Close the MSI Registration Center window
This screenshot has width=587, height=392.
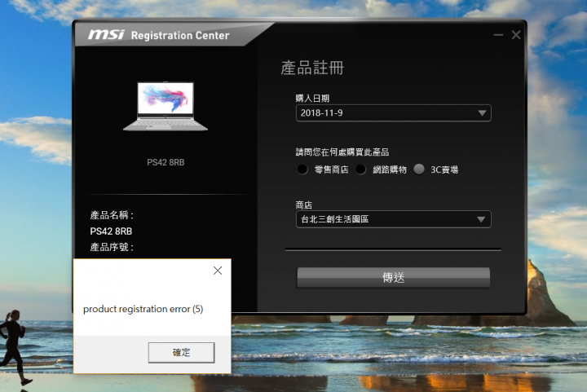[x=516, y=35]
